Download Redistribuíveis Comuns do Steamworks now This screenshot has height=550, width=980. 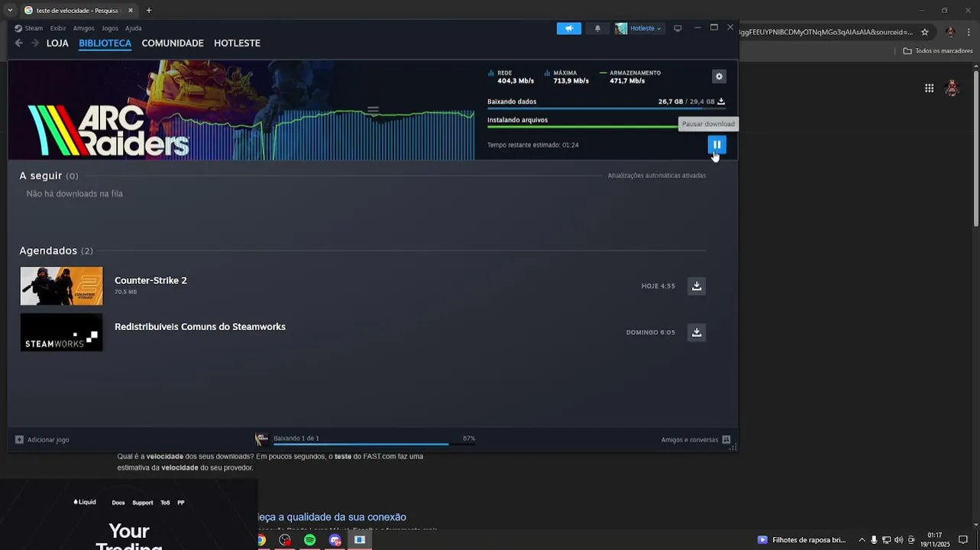(x=697, y=332)
